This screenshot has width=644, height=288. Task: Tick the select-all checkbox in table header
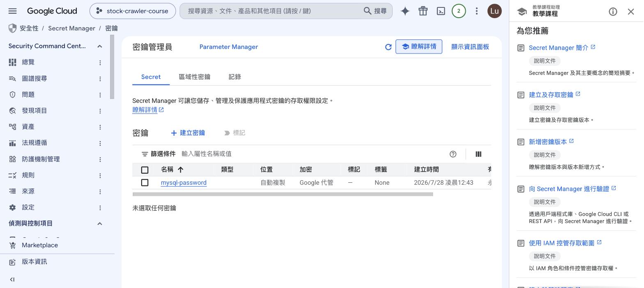pos(145,170)
